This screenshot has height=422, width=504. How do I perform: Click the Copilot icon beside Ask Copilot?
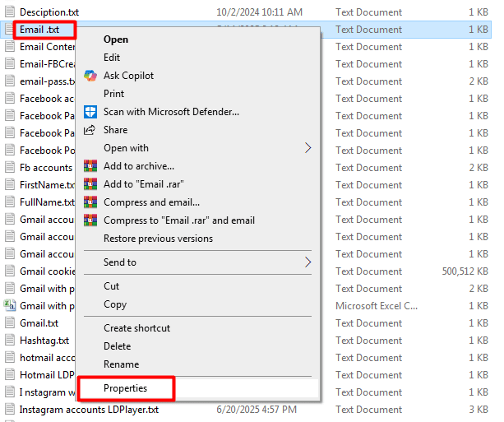pyautogui.click(x=90, y=76)
